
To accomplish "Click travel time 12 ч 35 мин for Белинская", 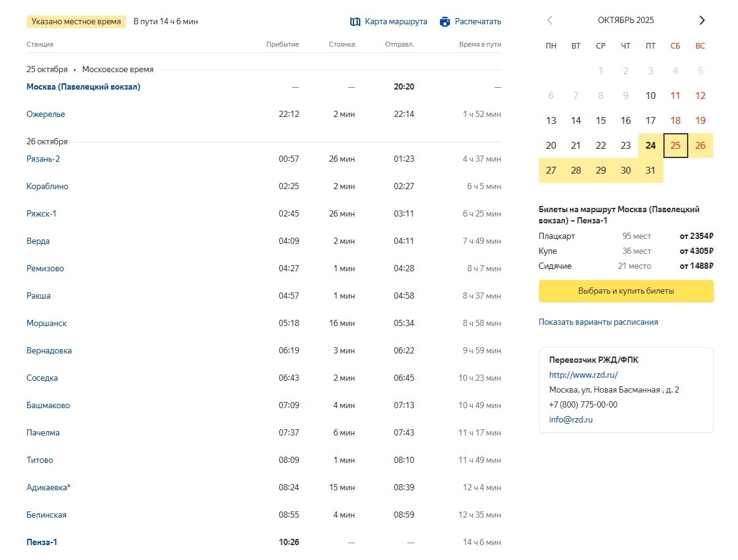I will coord(480,515).
